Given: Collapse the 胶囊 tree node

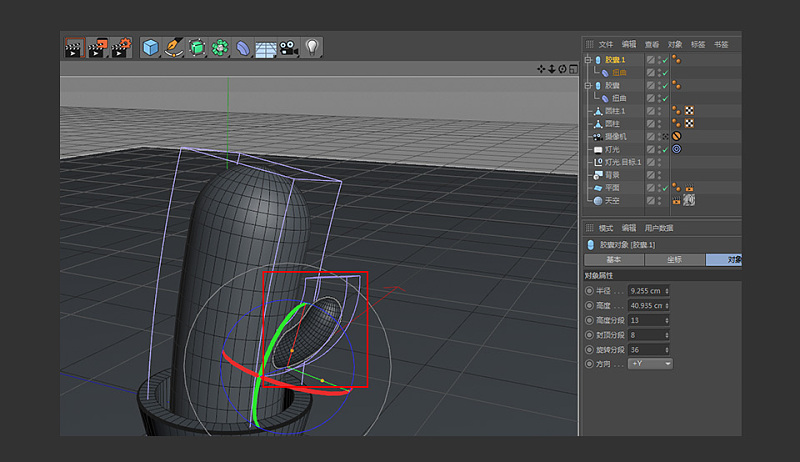Looking at the screenshot, I should tap(589, 86).
